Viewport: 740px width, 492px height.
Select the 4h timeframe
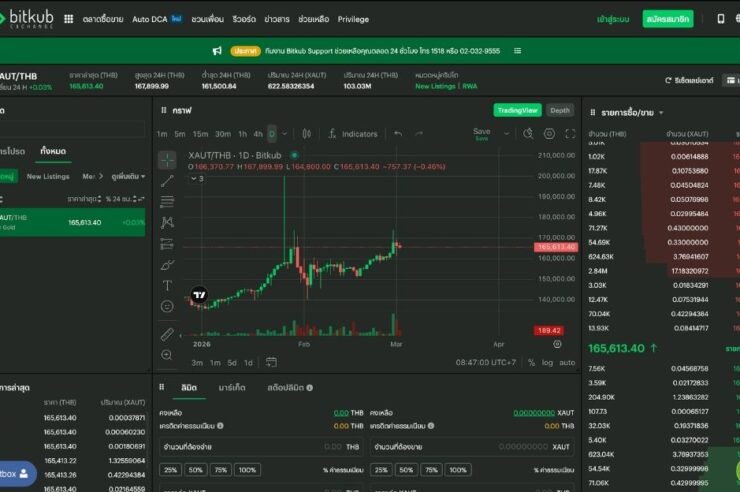pyautogui.click(x=258, y=134)
